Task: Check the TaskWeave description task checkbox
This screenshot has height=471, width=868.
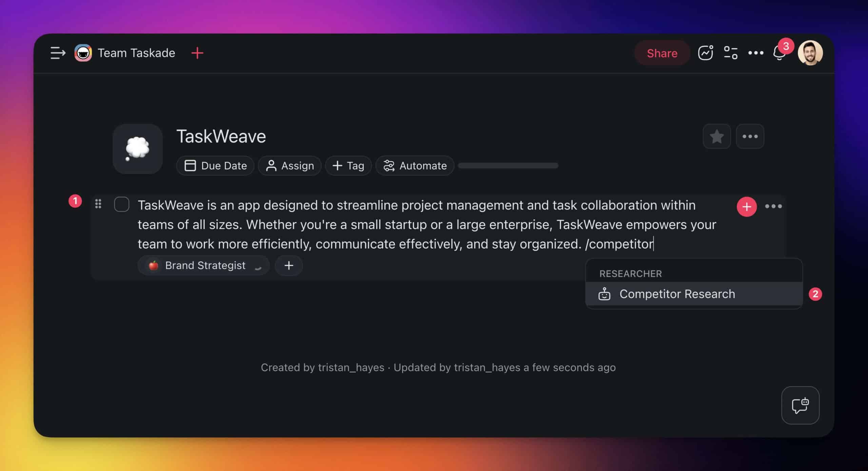Action: click(x=122, y=204)
